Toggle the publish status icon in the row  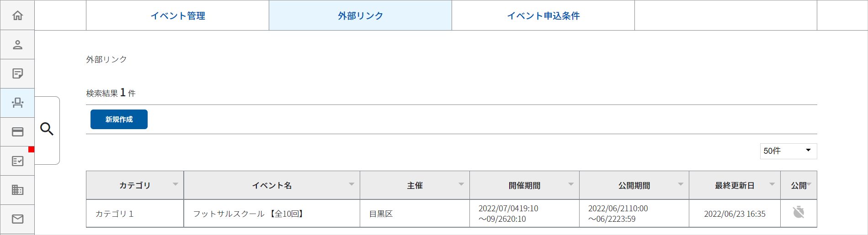click(799, 212)
